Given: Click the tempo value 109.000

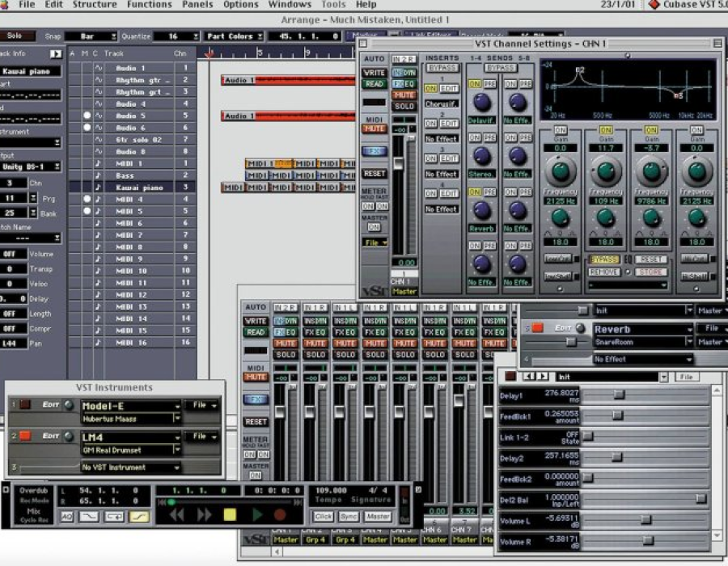Looking at the screenshot, I should 331,490.
